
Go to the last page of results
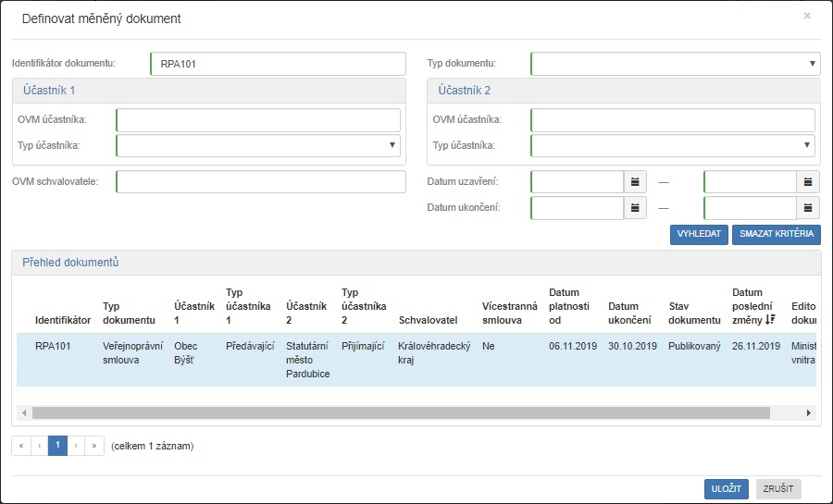[x=94, y=446]
